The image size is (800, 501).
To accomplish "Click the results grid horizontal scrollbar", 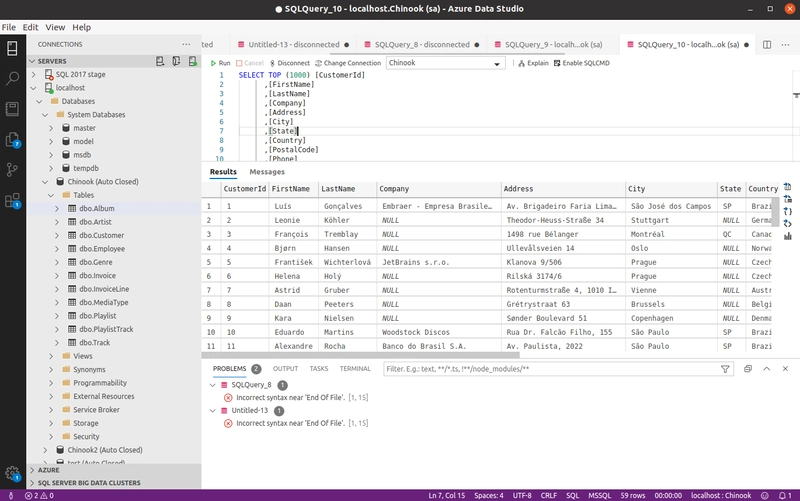I will click(361, 355).
